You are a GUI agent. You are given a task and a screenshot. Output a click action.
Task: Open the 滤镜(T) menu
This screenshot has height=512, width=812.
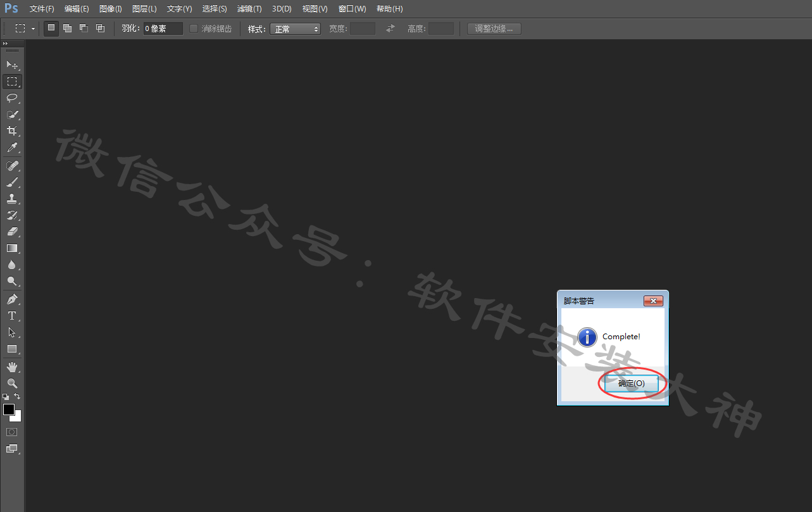249,9
